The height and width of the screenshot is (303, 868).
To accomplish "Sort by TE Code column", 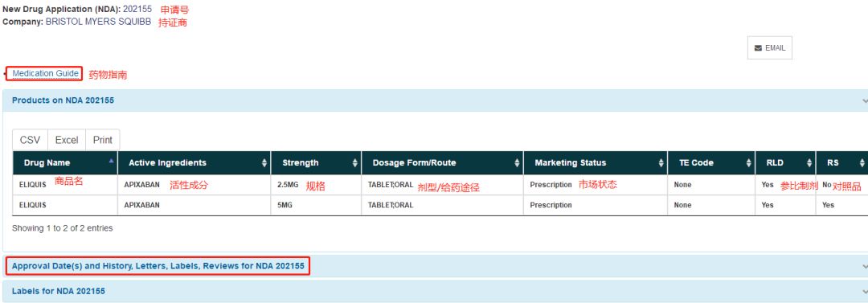I will 712,163.
